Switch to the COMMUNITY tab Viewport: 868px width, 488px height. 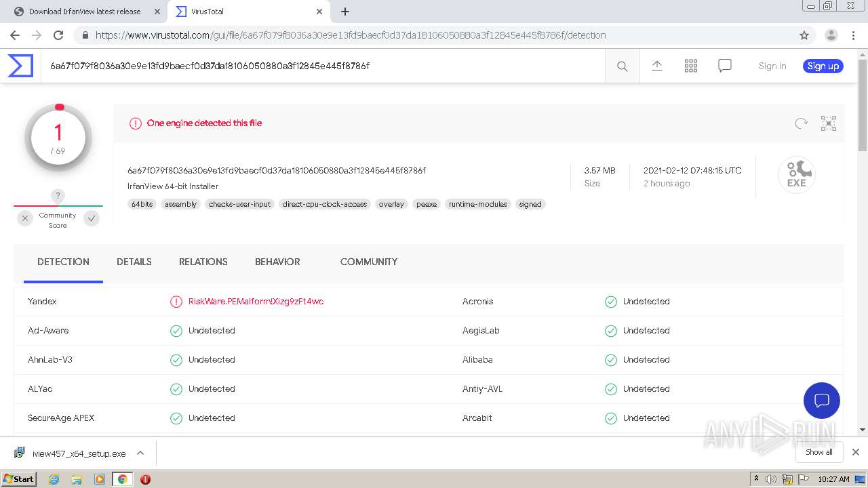coord(369,262)
